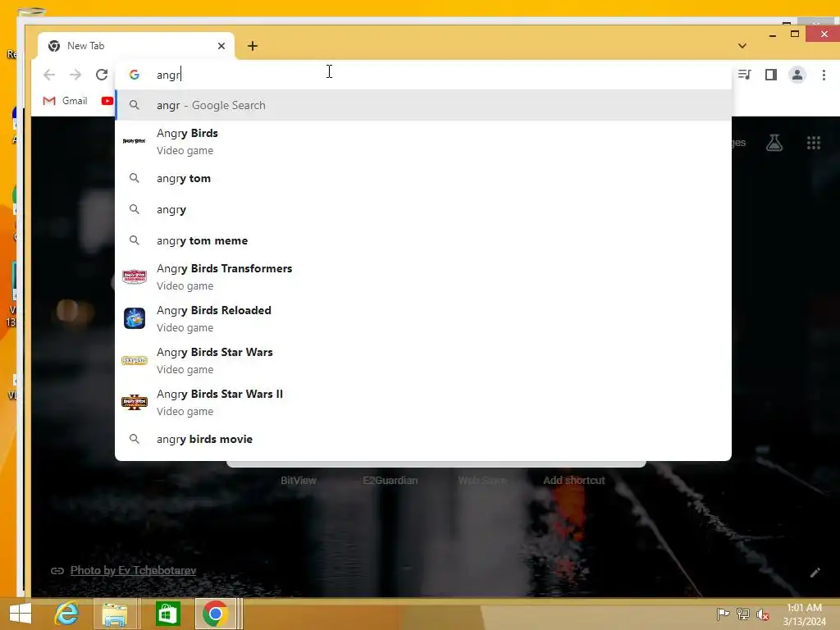Image resolution: width=840 pixels, height=630 pixels.
Task: Click the network tray icon
Action: tap(743, 614)
